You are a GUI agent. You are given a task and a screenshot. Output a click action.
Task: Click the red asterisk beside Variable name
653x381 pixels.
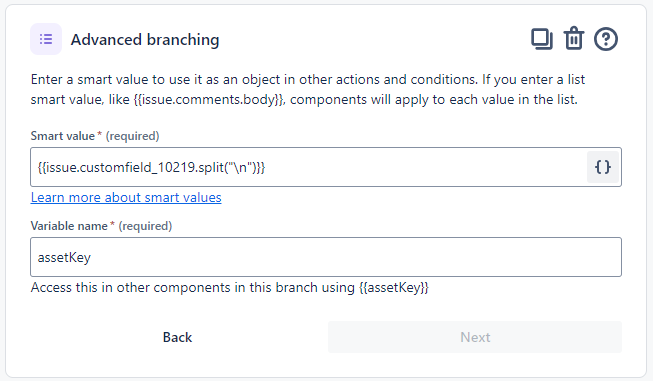[112, 225]
